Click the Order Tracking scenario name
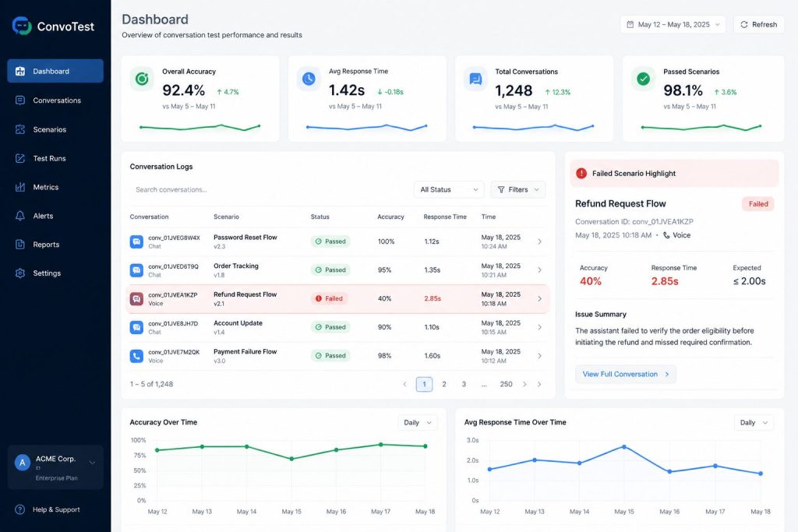Screen dimensions: 798x532 point(236,266)
